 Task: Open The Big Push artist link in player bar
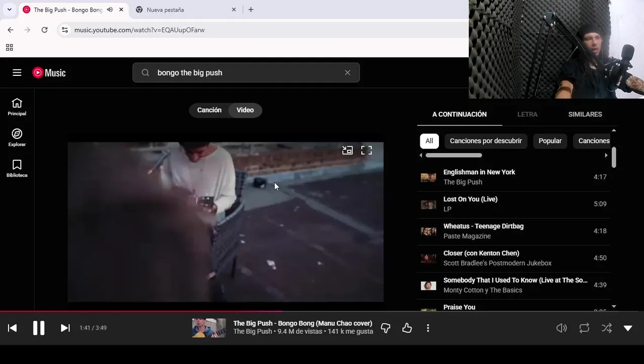(253, 332)
